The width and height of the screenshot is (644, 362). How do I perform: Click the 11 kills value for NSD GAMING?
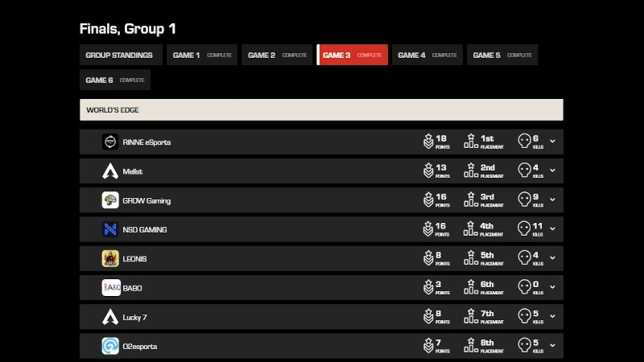[x=538, y=226]
